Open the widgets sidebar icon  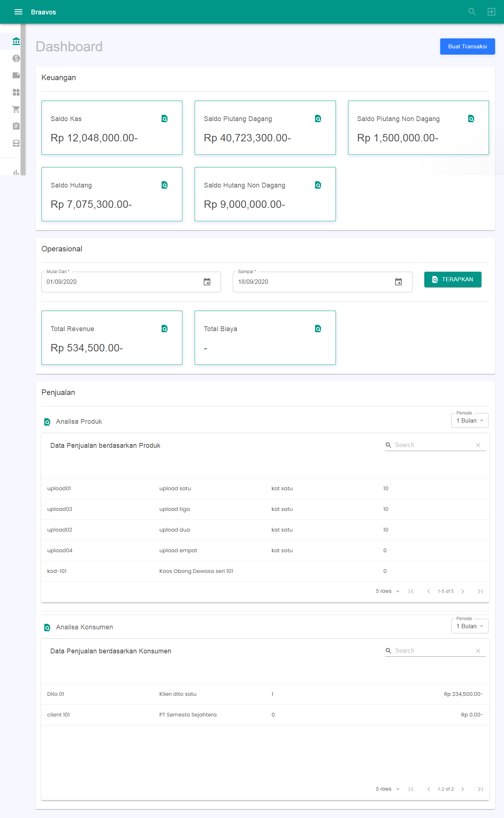pos(16,92)
